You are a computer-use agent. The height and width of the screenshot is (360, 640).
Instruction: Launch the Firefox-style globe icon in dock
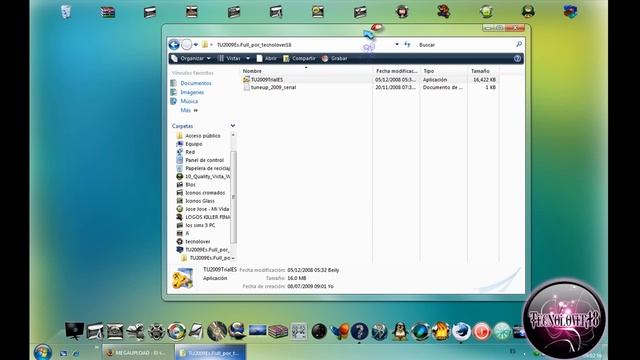point(461,331)
